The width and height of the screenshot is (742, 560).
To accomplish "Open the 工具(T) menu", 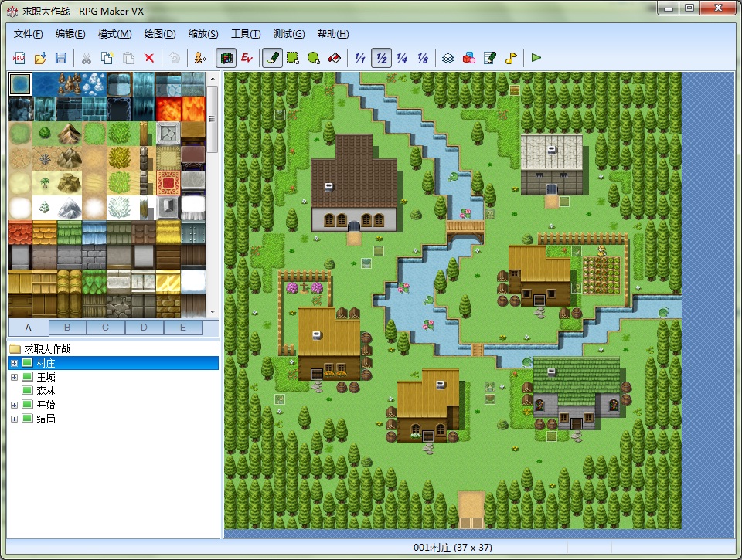I will coord(246,33).
